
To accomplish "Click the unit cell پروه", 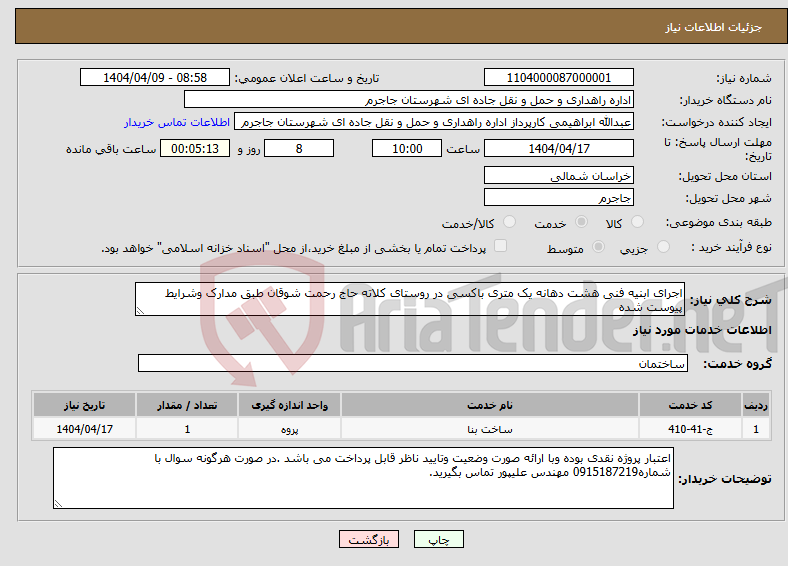I will pyautogui.click(x=289, y=429).
